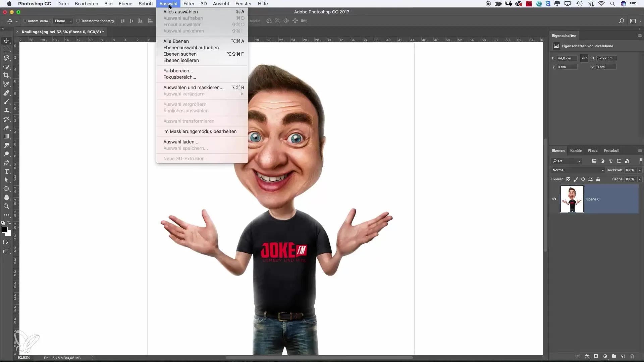
Task: Click the white background color swatch
Action: [x=9, y=234]
